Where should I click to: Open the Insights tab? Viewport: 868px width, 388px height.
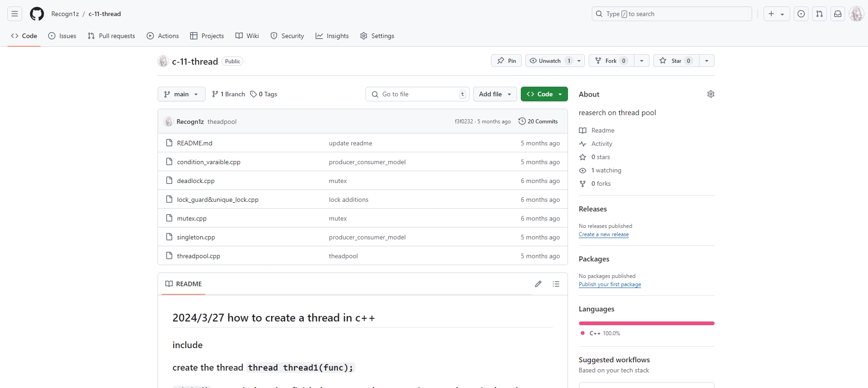(x=332, y=36)
